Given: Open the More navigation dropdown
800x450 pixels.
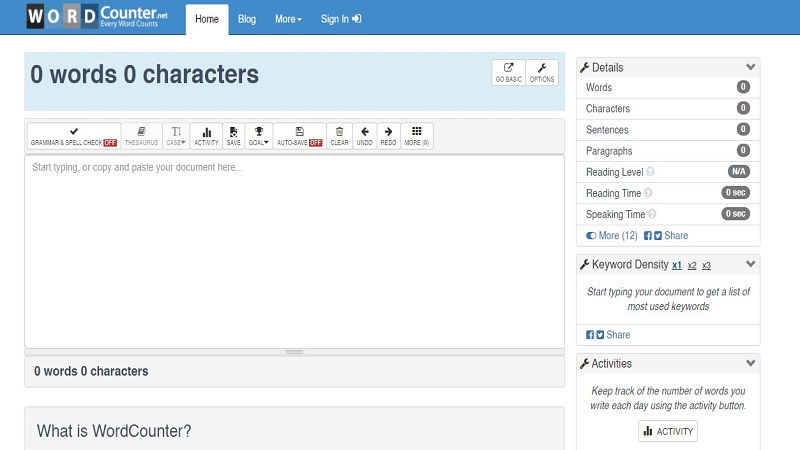Looking at the screenshot, I should (288, 19).
